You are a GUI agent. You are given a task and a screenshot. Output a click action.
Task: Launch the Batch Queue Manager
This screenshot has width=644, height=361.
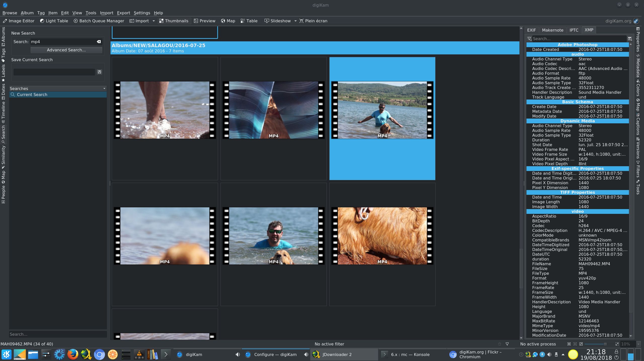click(99, 21)
